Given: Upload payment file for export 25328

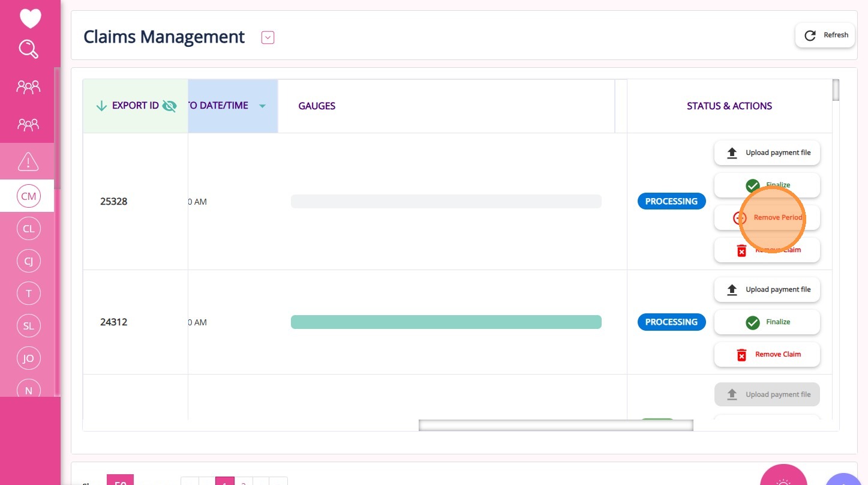Looking at the screenshot, I should pyautogui.click(x=767, y=153).
